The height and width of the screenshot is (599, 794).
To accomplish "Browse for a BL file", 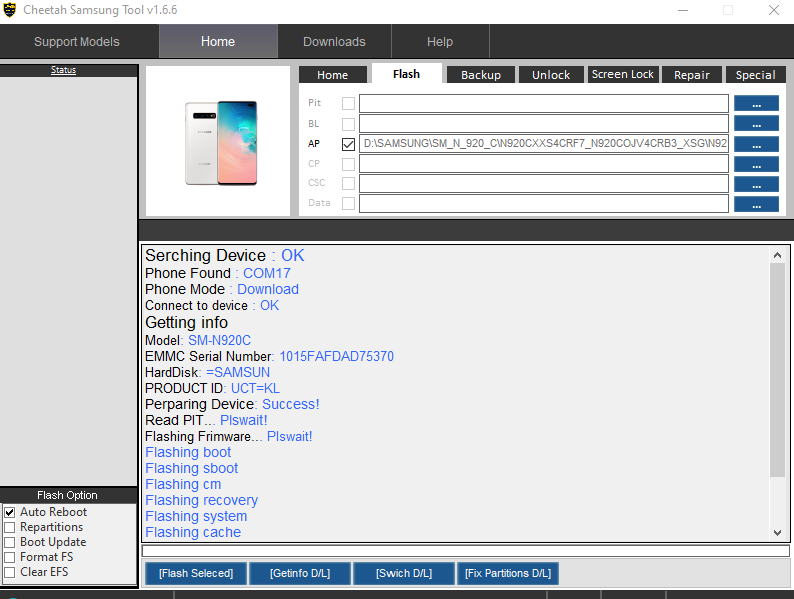I will coord(756,123).
